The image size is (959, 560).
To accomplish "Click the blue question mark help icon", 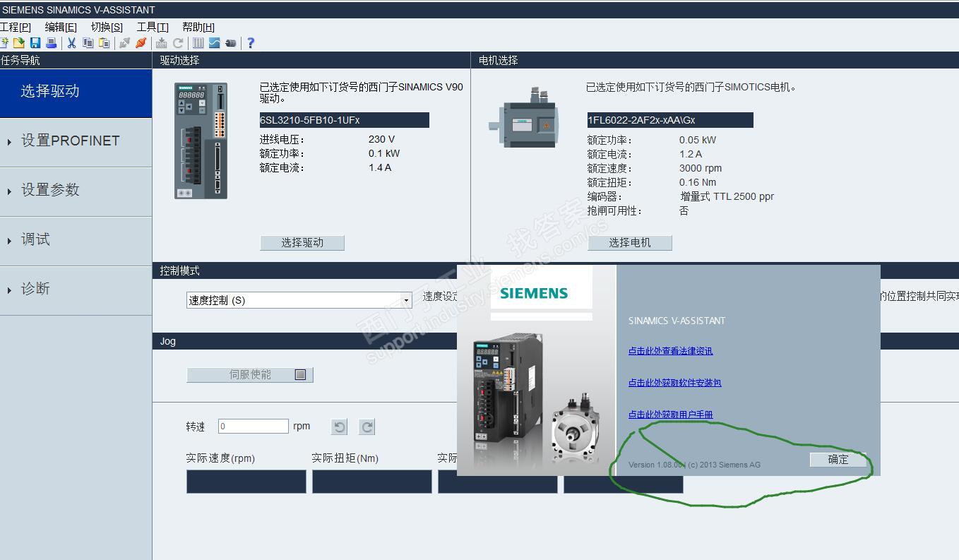I will pos(251,43).
